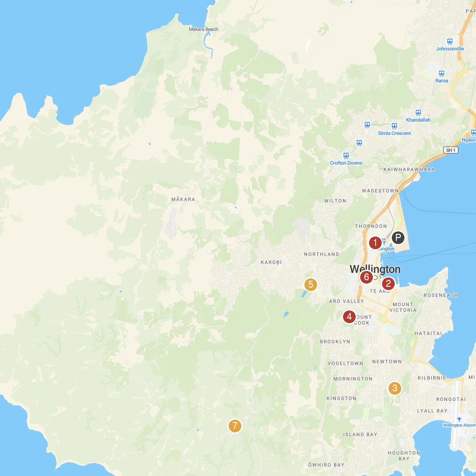
Task: Click orange map marker number 7
Action: [x=235, y=426]
